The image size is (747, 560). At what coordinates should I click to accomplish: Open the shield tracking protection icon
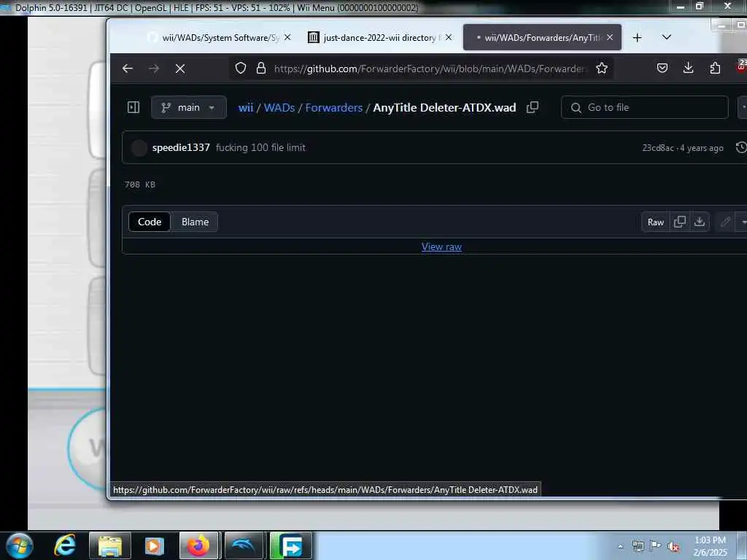tap(241, 68)
